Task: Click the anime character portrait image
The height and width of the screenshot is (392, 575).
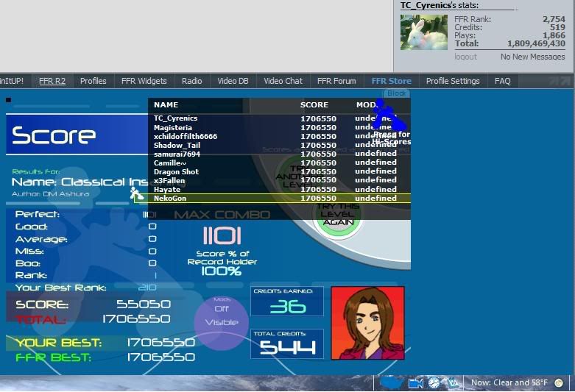Action: pos(367,323)
